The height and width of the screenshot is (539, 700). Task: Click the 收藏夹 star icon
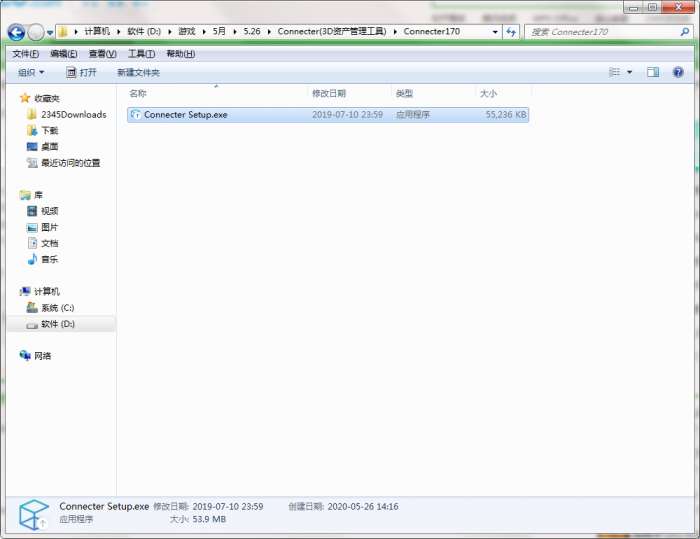pyautogui.click(x=25, y=98)
